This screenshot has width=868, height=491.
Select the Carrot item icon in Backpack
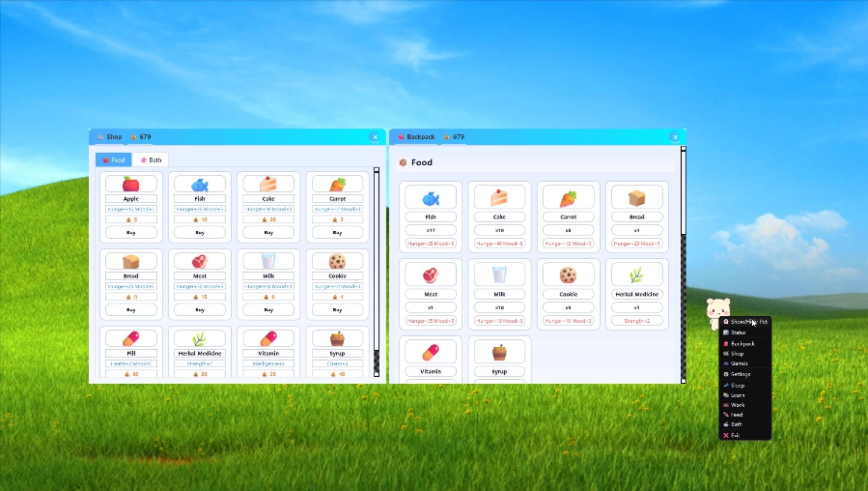568,199
